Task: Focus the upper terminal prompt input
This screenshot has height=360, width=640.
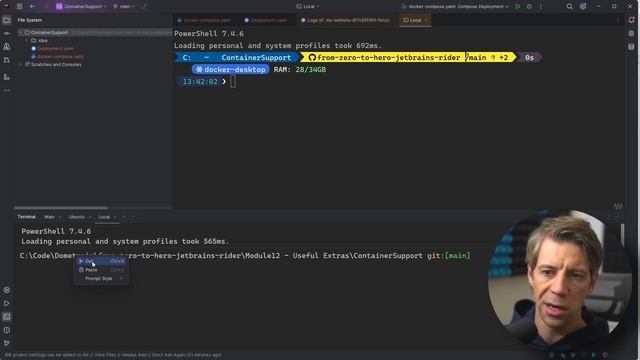Action: tap(233, 82)
